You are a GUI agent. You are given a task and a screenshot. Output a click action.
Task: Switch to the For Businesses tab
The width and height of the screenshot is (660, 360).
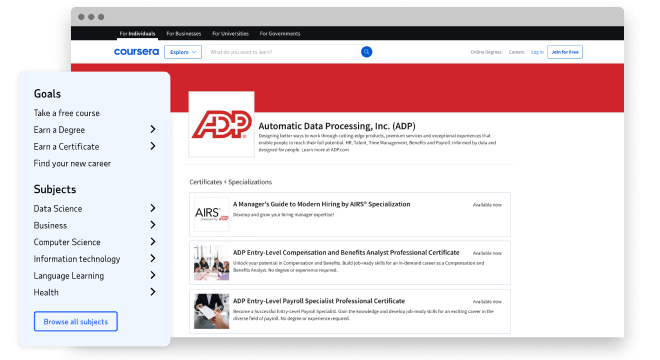click(x=184, y=34)
